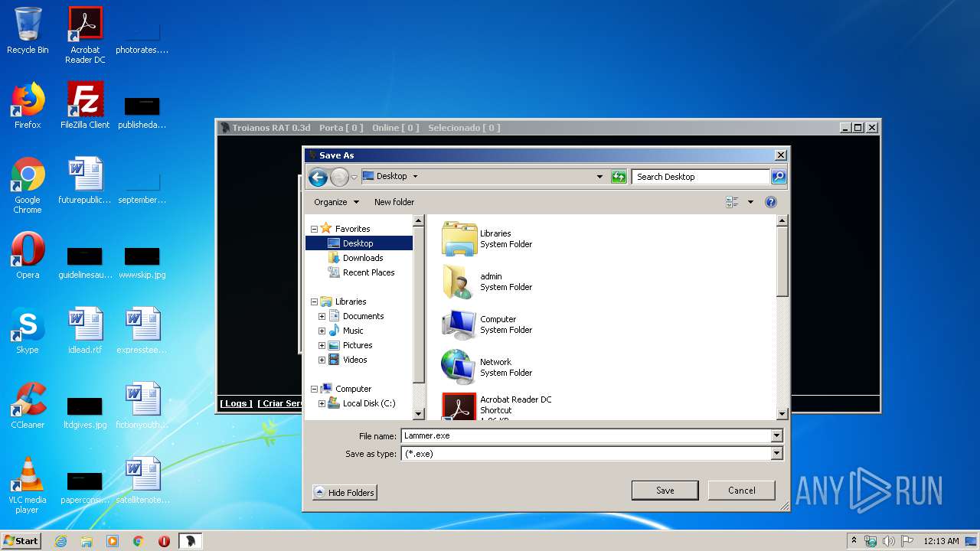
Task: Expand the Pictures library node
Action: [x=322, y=345]
